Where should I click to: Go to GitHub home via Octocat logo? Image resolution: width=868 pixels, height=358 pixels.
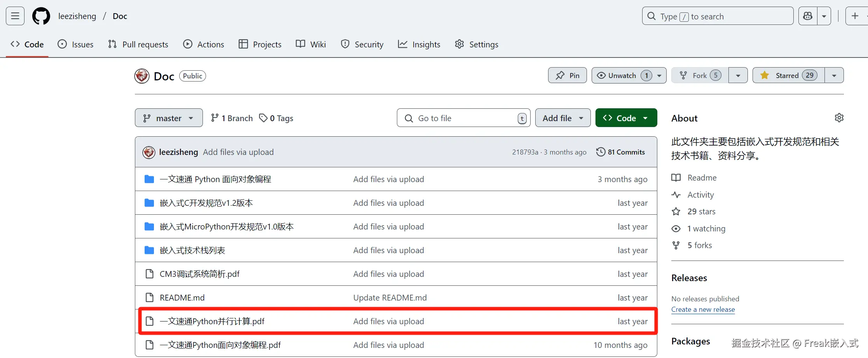coord(41,16)
